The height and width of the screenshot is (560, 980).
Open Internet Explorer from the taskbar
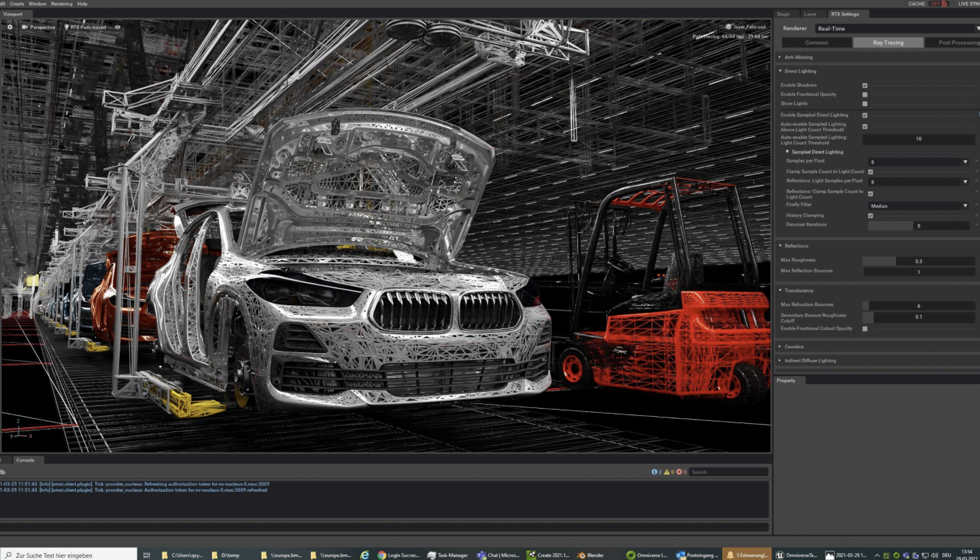pyautogui.click(x=365, y=555)
